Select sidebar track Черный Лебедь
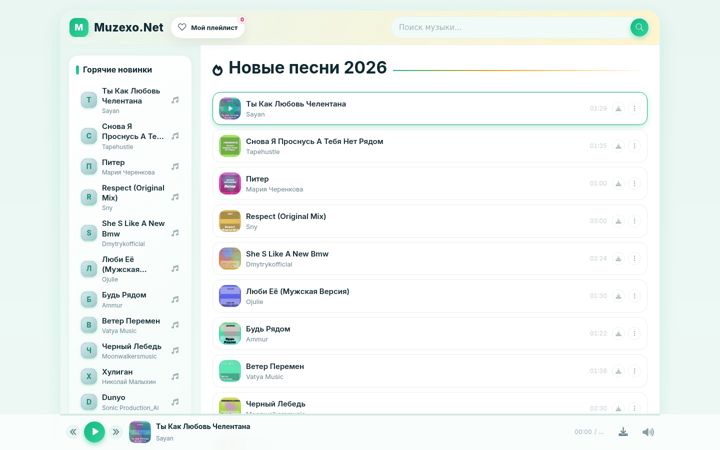The height and width of the screenshot is (450, 720). 130,351
